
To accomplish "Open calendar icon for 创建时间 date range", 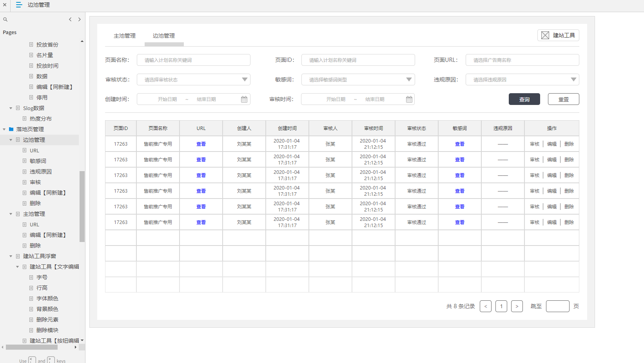I will point(244,99).
